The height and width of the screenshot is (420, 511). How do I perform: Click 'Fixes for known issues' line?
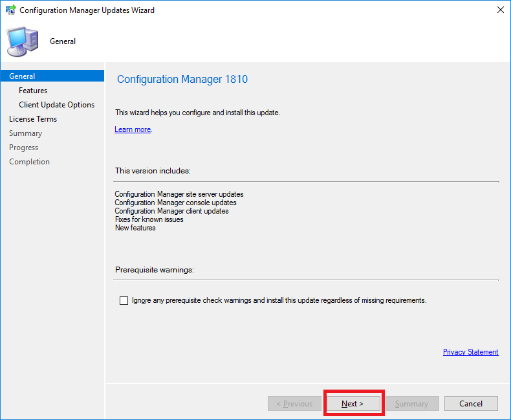[x=149, y=219]
